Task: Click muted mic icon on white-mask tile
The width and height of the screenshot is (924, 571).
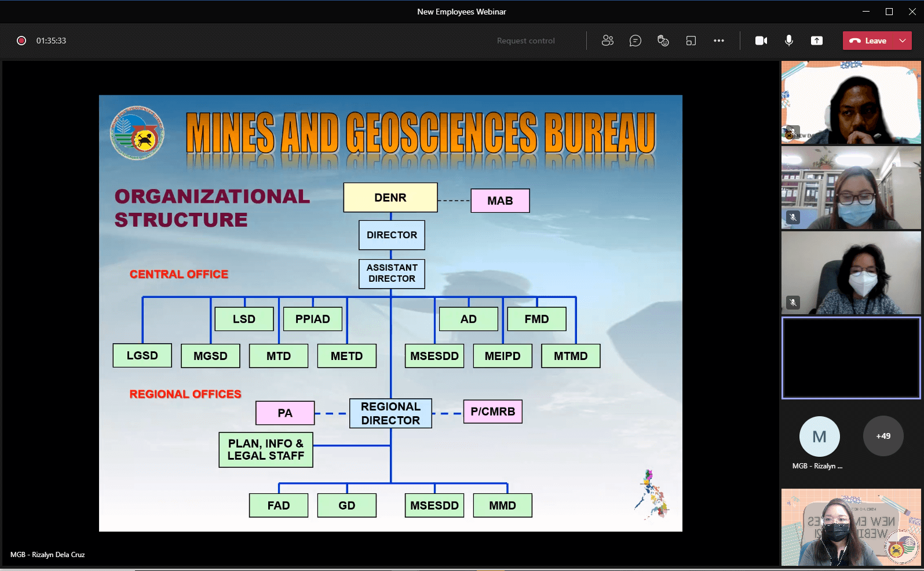Action: pos(793,303)
